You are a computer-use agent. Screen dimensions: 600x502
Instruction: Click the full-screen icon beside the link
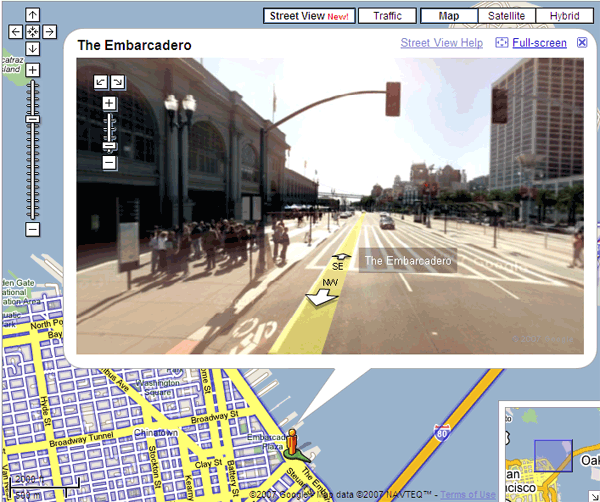[502, 42]
